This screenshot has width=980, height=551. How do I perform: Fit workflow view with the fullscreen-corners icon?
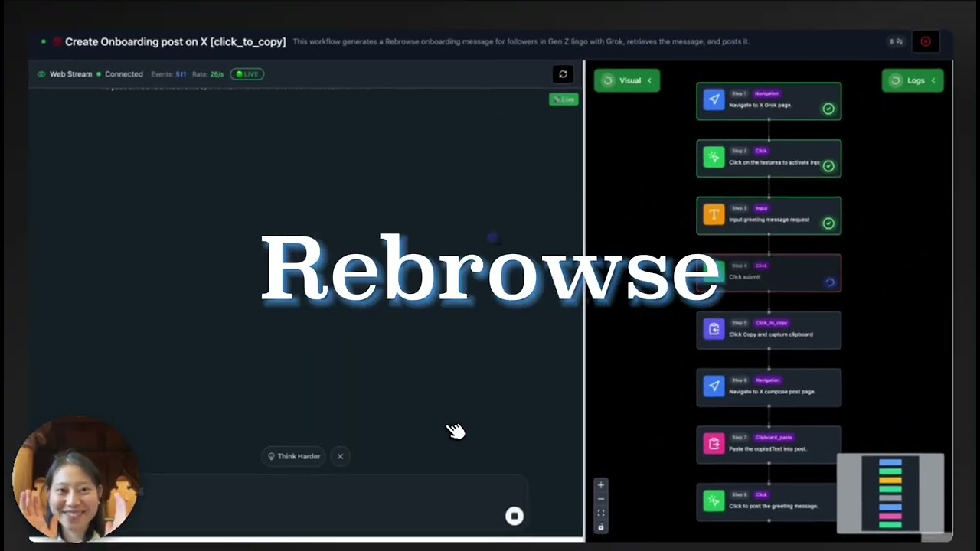pyautogui.click(x=601, y=513)
